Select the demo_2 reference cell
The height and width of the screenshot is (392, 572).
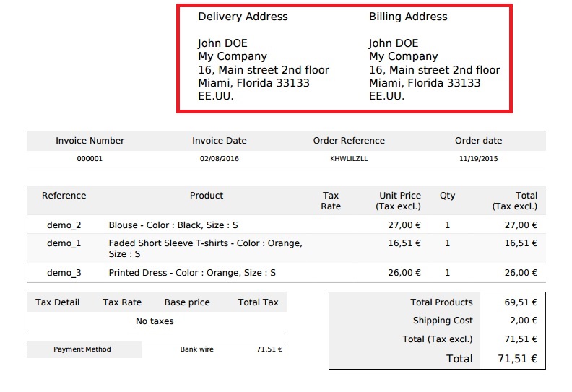[64, 225]
